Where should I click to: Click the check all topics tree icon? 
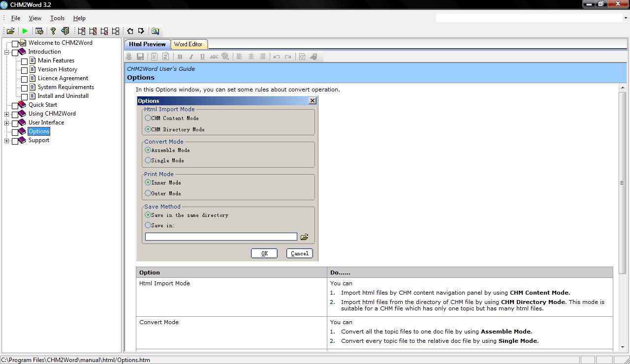[x=93, y=31]
